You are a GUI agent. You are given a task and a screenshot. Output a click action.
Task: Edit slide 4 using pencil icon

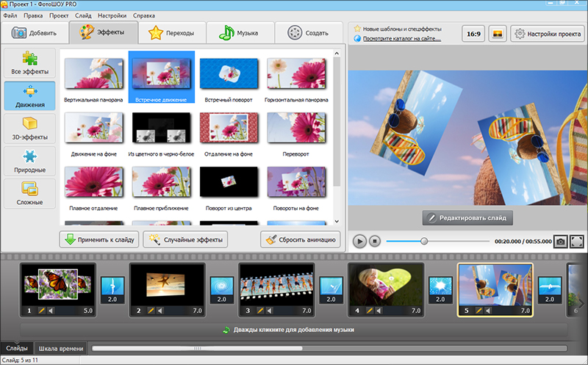tap(370, 311)
